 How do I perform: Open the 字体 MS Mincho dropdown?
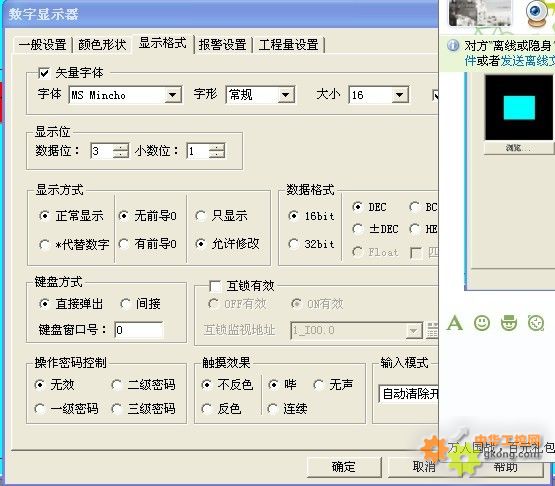point(173,95)
